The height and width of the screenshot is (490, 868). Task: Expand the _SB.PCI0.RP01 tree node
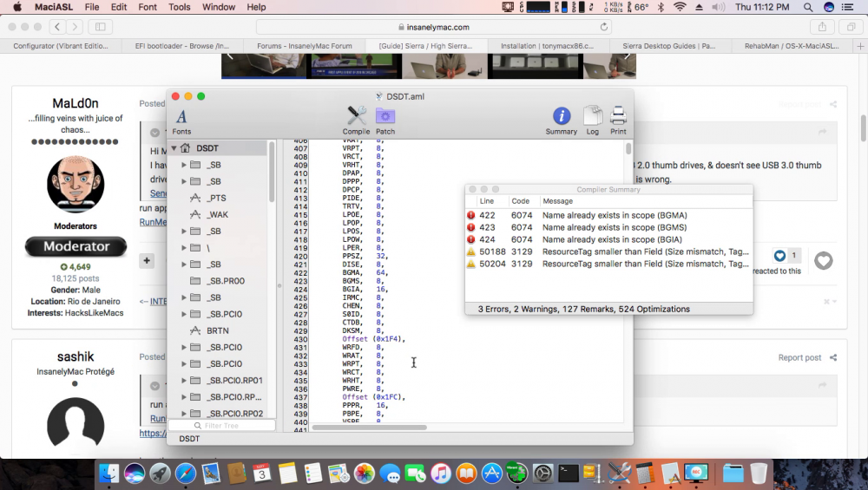coord(184,381)
